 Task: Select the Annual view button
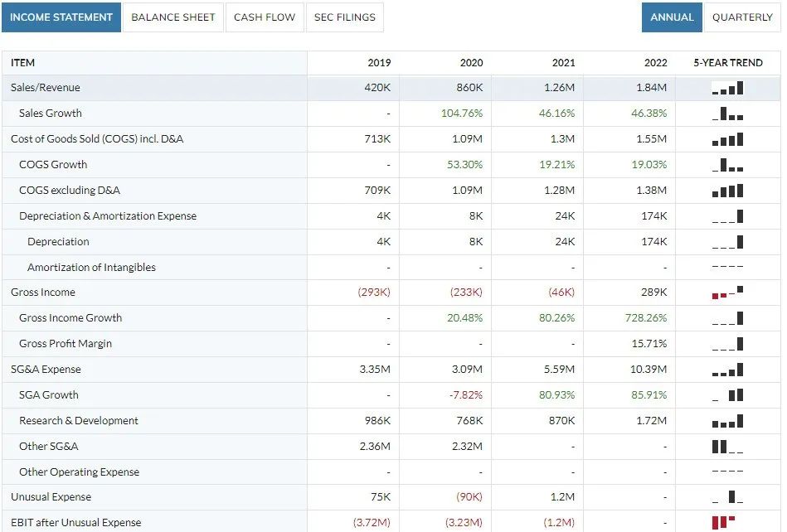(x=672, y=17)
